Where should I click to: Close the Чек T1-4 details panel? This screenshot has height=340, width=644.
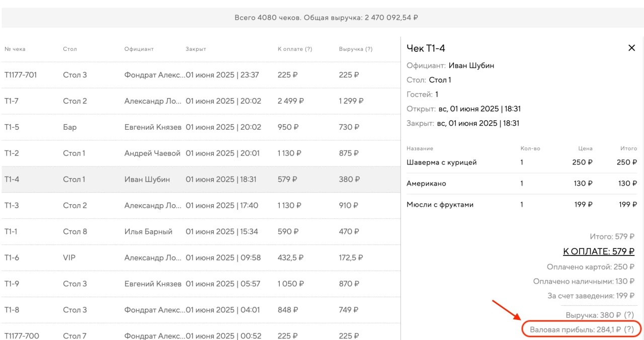pyautogui.click(x=631, y=48)
